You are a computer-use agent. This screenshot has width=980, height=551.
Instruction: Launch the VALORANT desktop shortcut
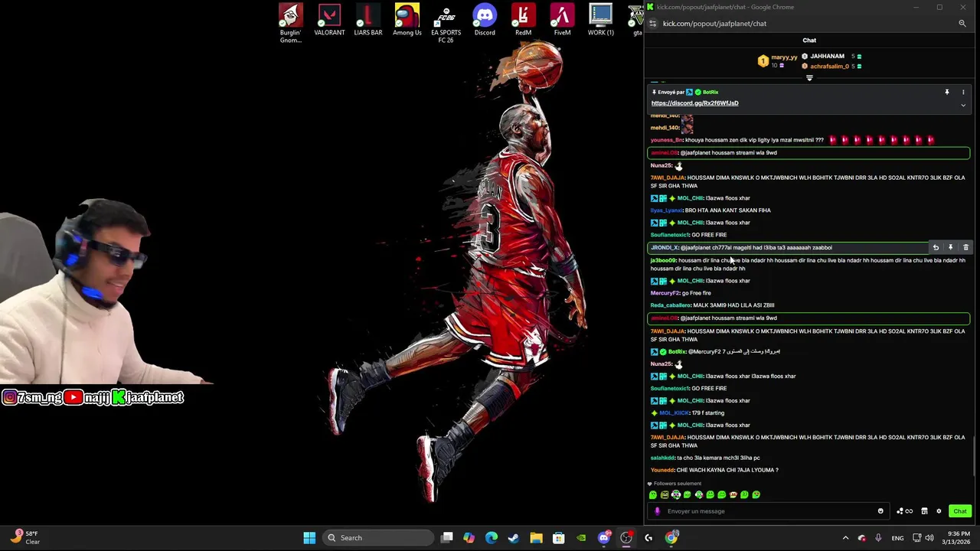pos(329,21)
